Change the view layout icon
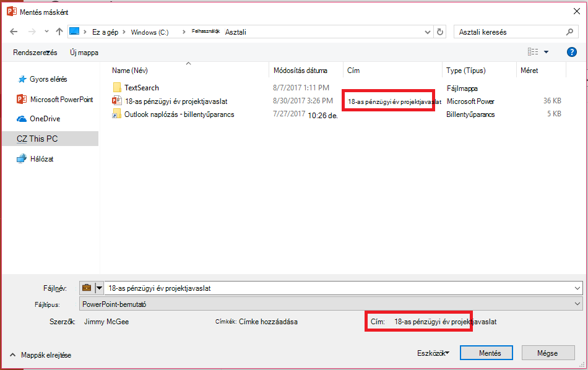This screenshot has width=588, height=370. [533, 52]
